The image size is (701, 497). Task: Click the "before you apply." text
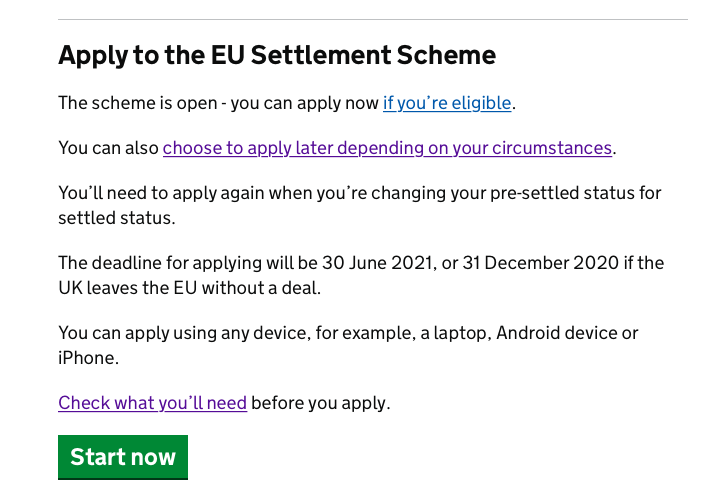pos(321,403)
